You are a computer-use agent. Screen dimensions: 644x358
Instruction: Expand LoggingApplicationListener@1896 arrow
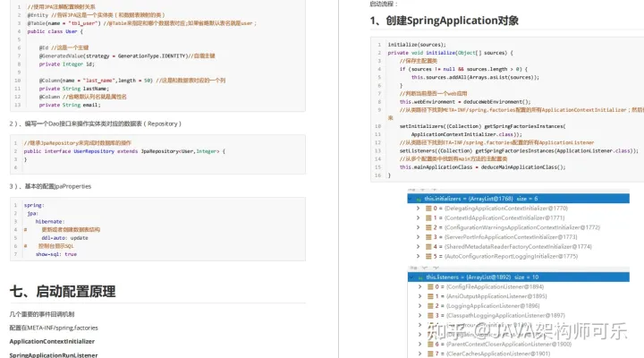pyautogui.click(x=419, y=306)
